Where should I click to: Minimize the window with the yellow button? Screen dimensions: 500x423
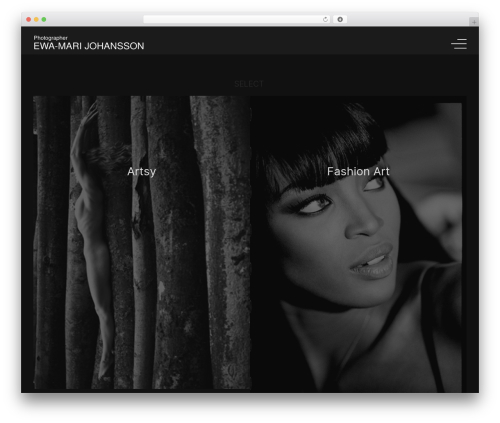click(36, 19)
